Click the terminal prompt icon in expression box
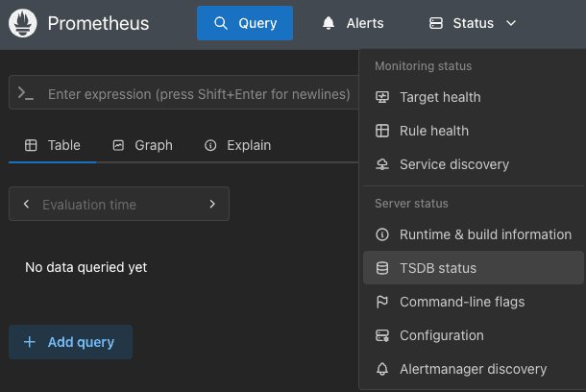Screen dimensions: 586x392 (26, 93)
